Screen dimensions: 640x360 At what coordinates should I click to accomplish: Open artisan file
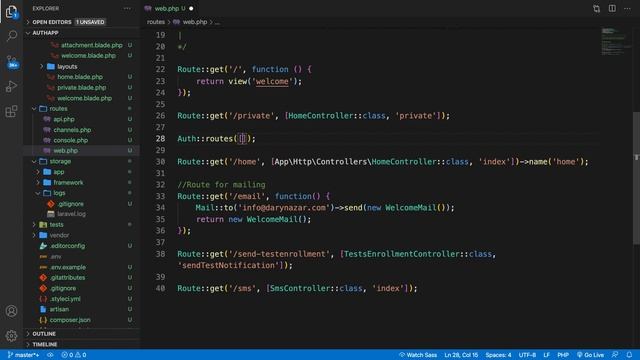pyautogui.click(x=59, y=309)
